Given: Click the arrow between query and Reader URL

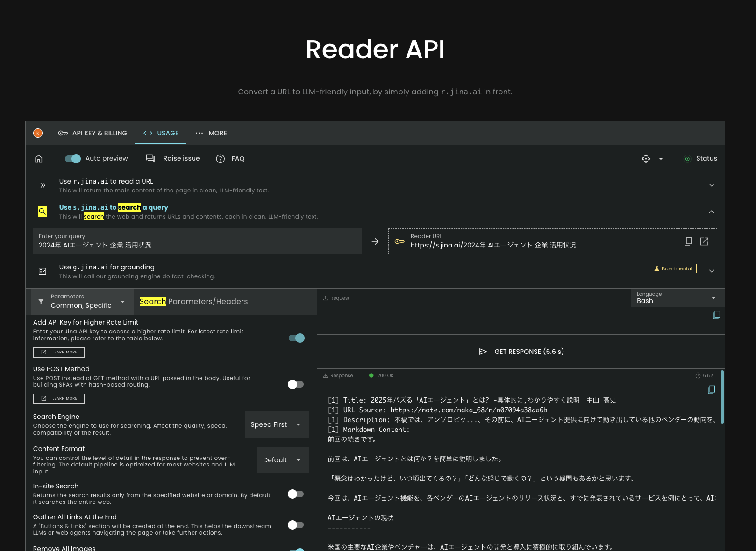Looking at the screenshot, I should [375, 241].
